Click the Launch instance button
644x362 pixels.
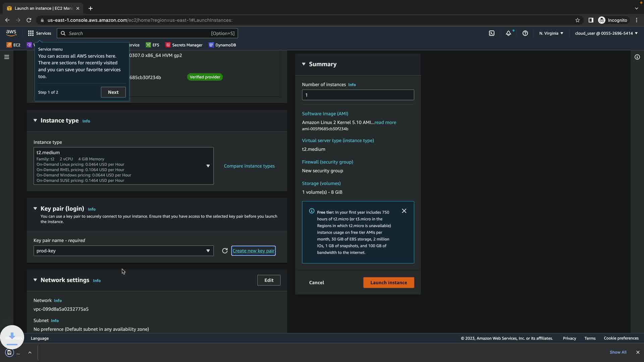coord(388,283)
